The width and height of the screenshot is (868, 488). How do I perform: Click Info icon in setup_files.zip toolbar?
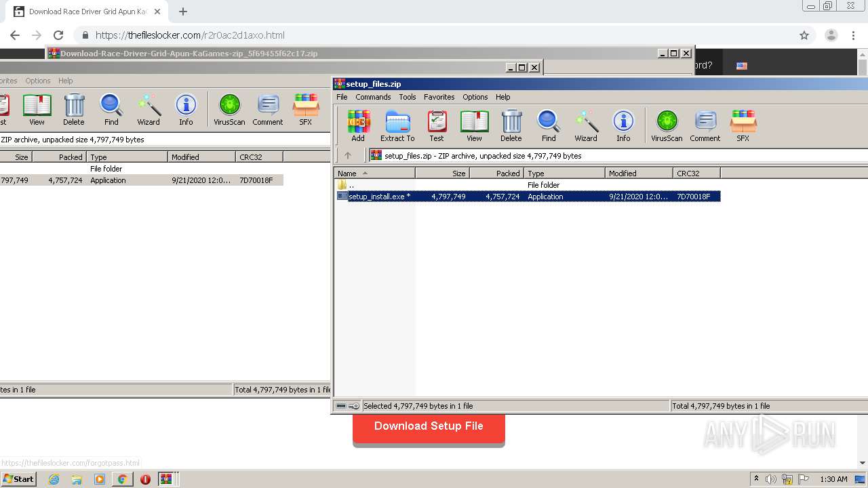pos(623,126)
